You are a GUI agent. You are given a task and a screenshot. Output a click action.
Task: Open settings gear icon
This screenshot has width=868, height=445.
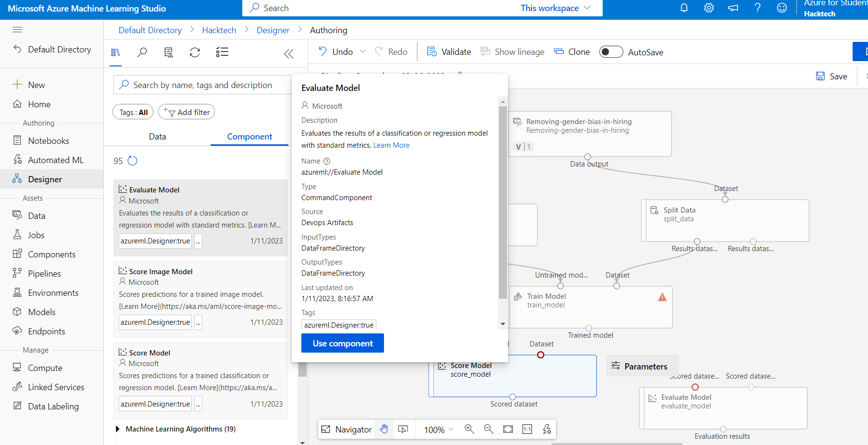pos(709,8)
